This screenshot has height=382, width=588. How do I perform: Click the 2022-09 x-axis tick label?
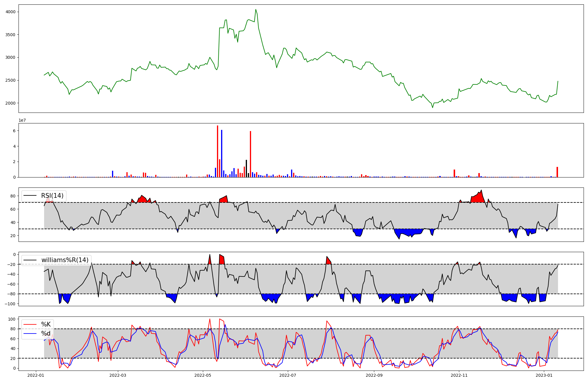point(374,375)
